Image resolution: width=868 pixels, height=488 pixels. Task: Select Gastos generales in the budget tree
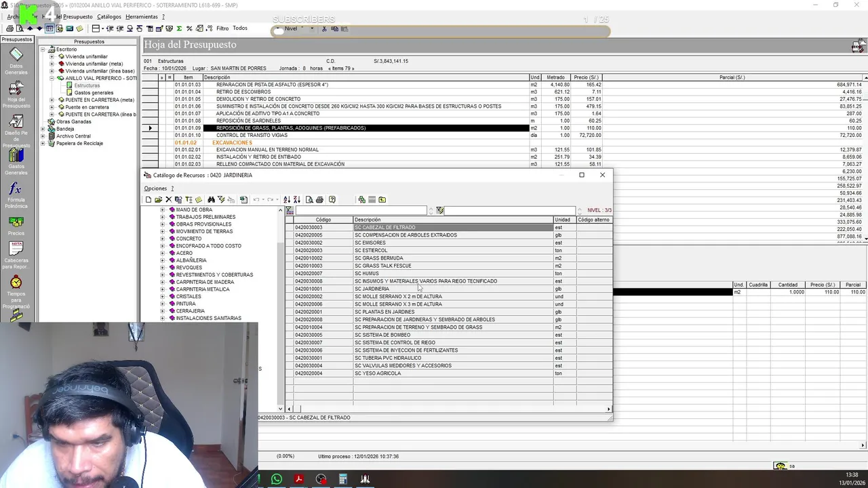94,93
